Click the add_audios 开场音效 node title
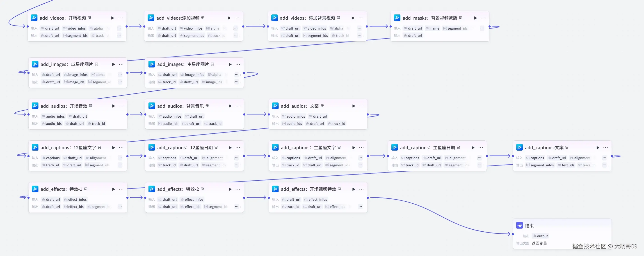 pyautogui.click(x=64, y=106)
